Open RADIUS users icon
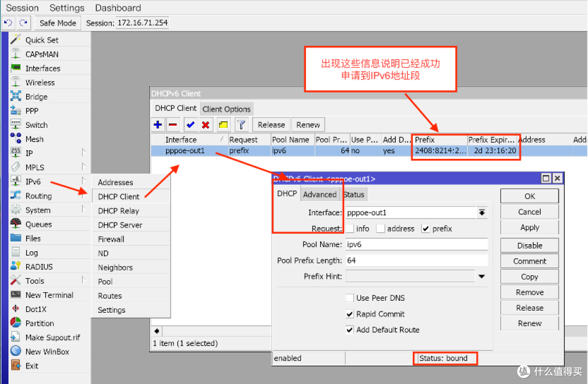The width and height of the screenshot is (588, 384). point(16,267)
